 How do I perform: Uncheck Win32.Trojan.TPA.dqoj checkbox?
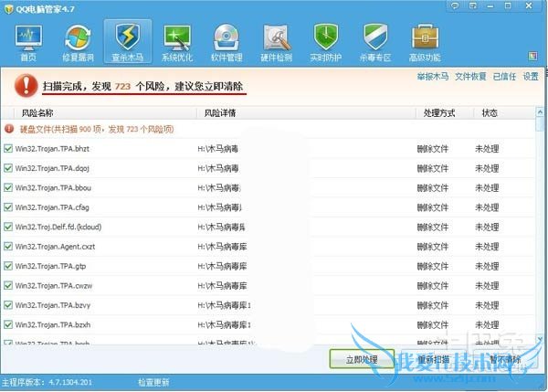pos(8,168)
